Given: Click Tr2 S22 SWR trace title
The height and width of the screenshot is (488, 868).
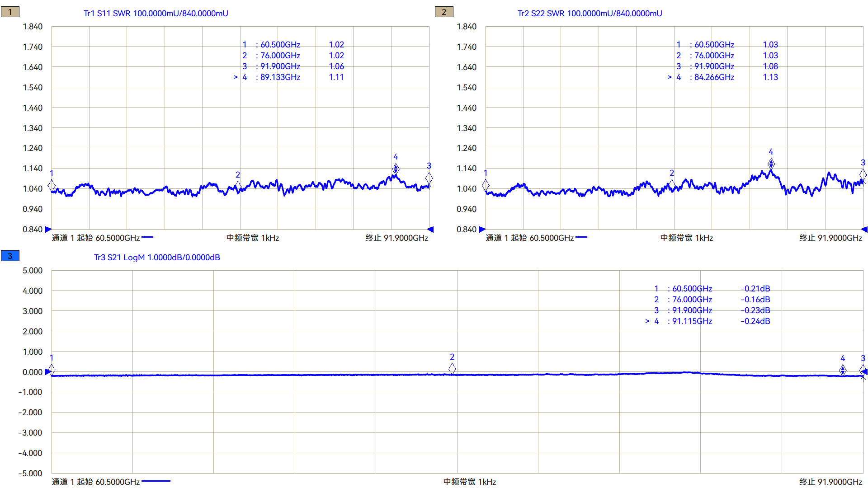Looking at the screenshot, I should (590, 14).
